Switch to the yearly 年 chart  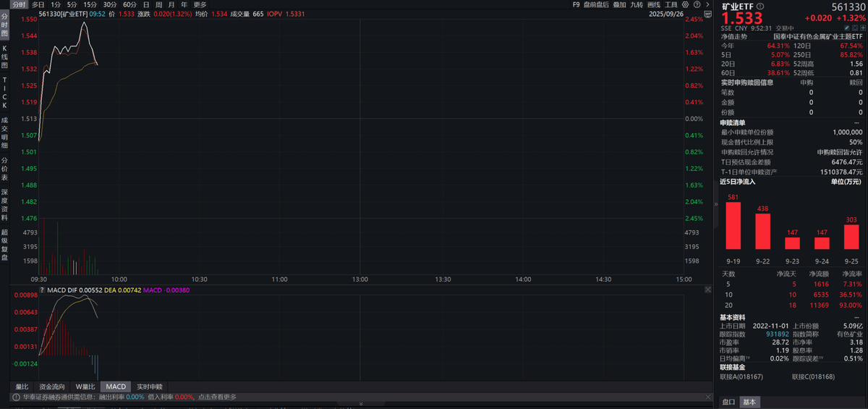(183, 4)
